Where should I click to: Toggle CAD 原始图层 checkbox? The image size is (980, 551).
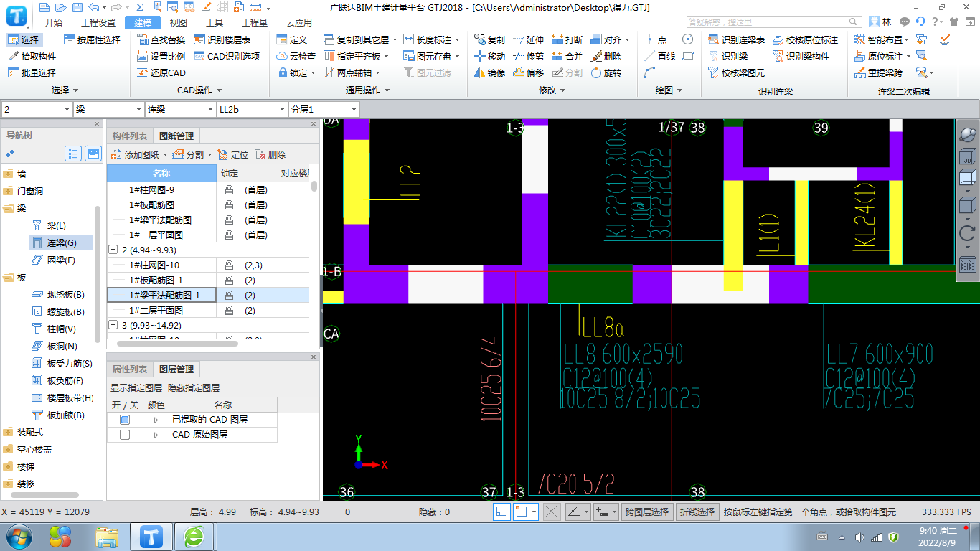(125, 435)
